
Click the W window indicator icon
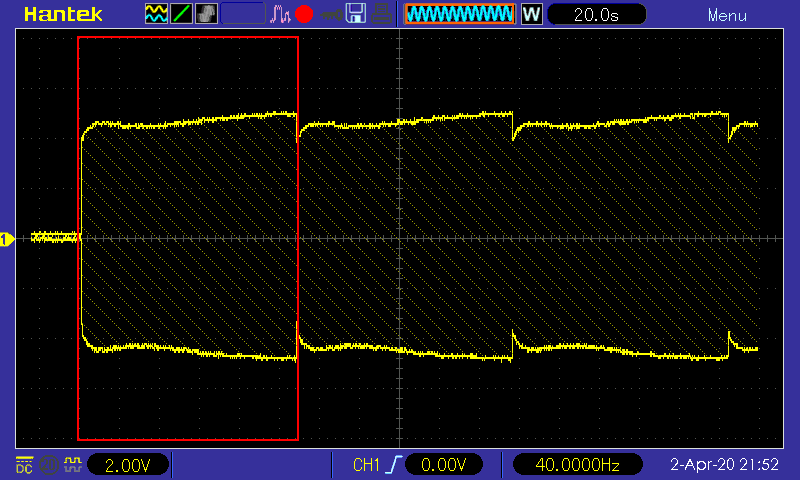point(531,14)
